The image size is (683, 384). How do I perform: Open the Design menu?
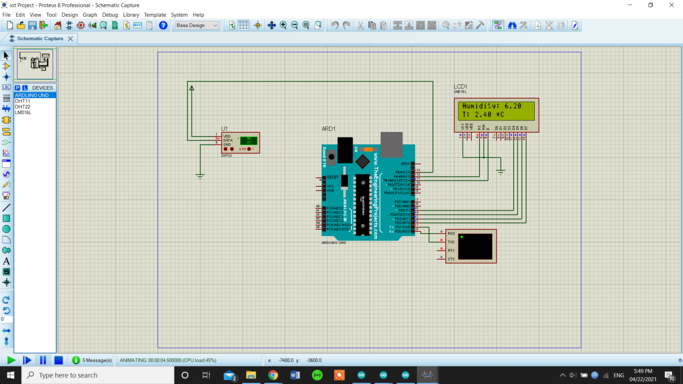pyautogui.click(x=69, y=15)
